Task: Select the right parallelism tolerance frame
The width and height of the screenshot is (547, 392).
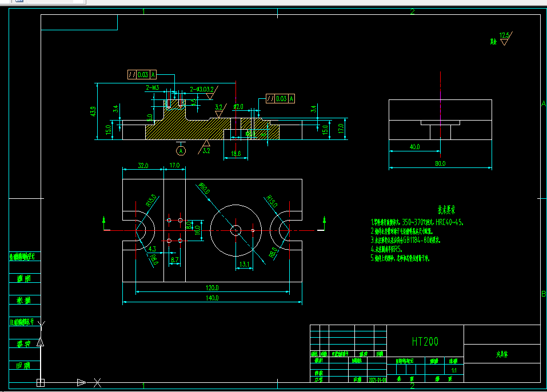Action: tap(281, 99)
